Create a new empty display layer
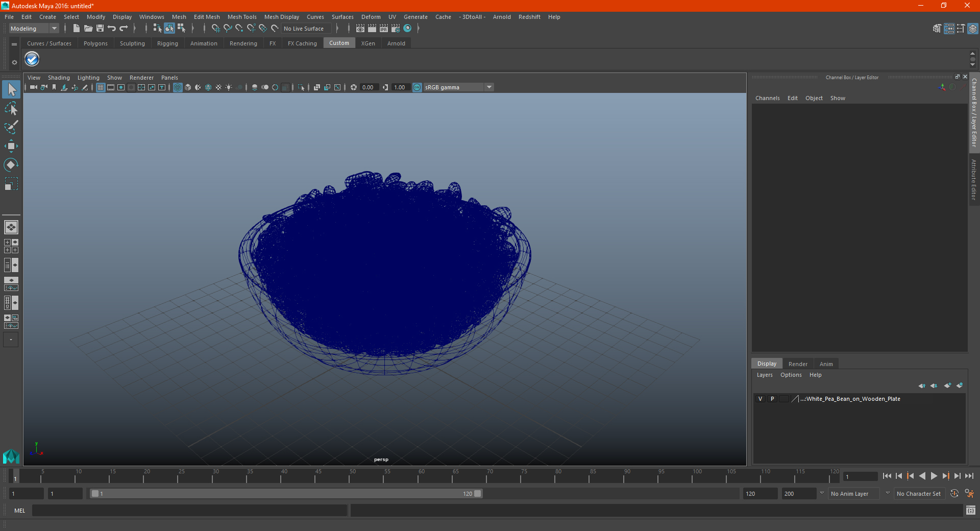 (x=948, y=385)
